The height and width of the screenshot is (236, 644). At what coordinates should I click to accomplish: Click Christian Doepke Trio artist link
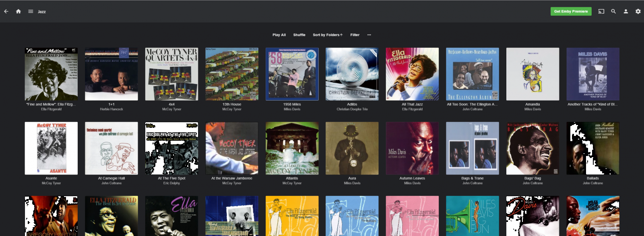coord(352,109)
